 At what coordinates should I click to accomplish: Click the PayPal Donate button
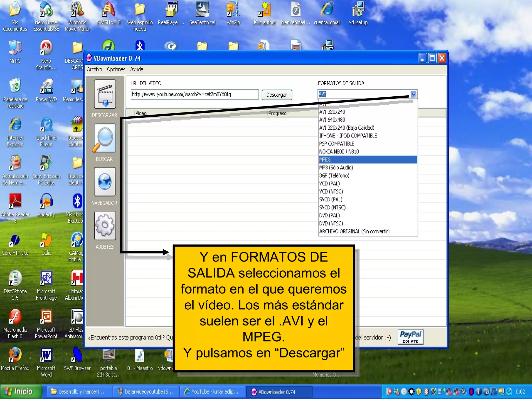(410, 337)
